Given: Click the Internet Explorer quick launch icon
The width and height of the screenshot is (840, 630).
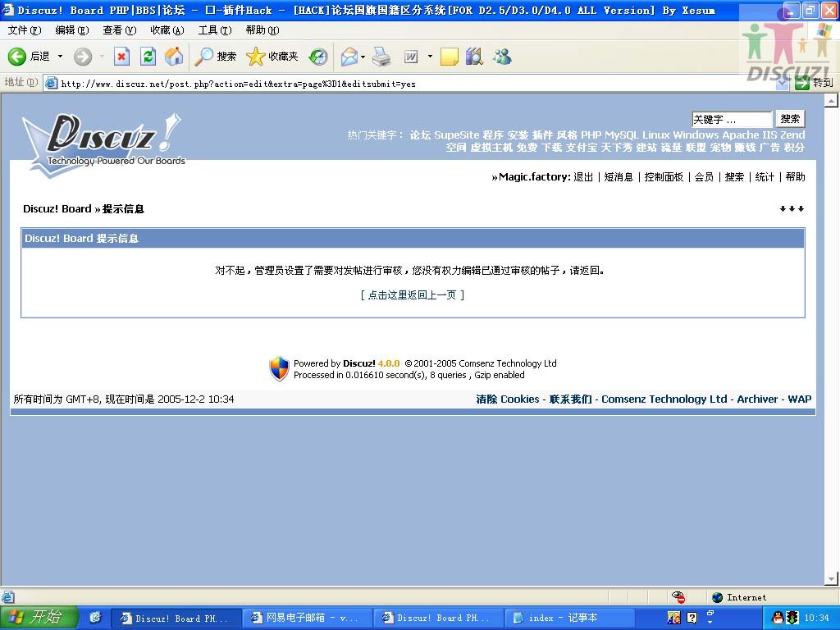Looking at the screenshot, I should pyautogui.click(x=95, y=618).
